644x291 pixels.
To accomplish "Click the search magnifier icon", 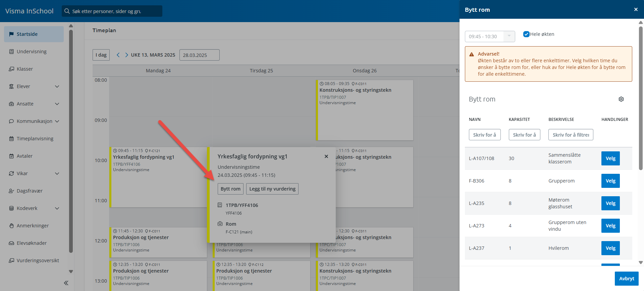I will 67,11.
